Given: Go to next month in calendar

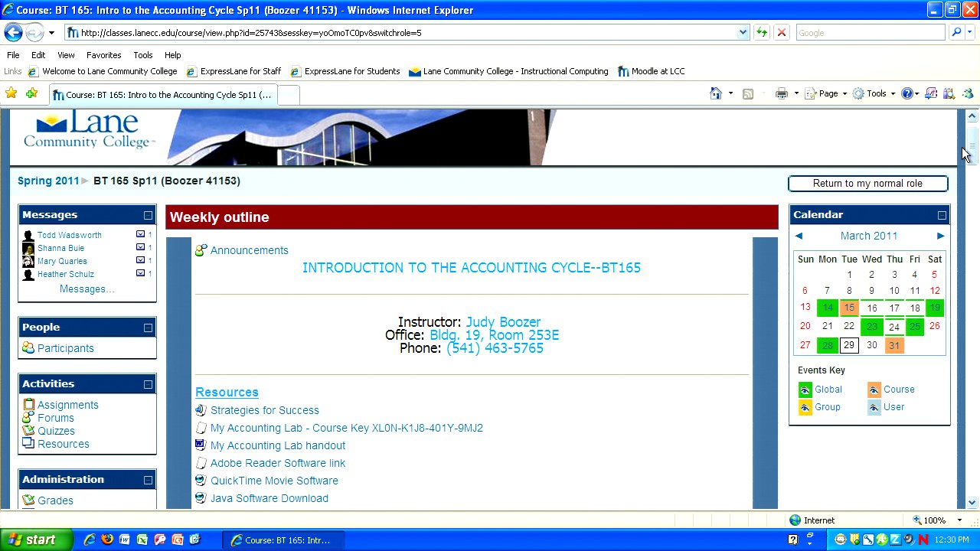Looking at the screenshot, I should pyautogui.click(x=940, y=236).
